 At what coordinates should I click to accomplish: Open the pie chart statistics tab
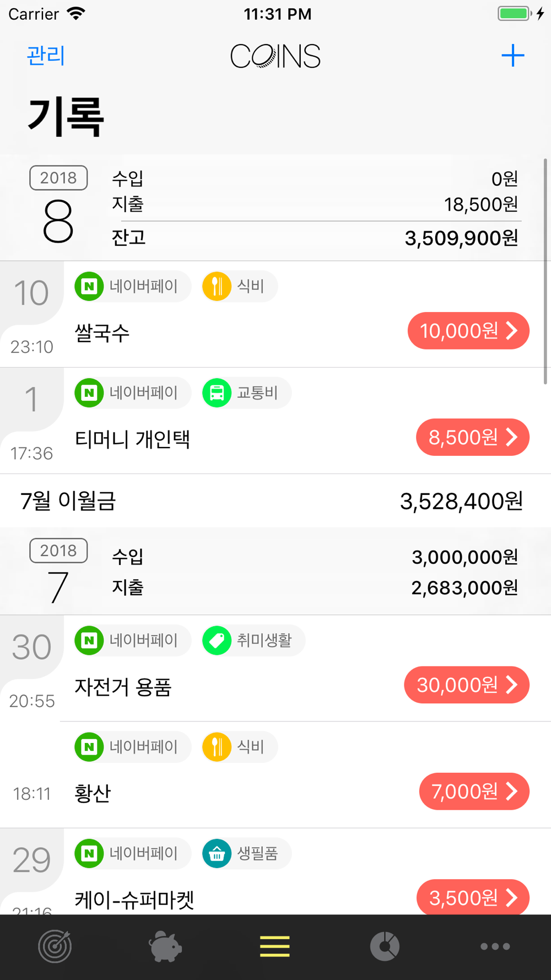(x=385, y=946)
